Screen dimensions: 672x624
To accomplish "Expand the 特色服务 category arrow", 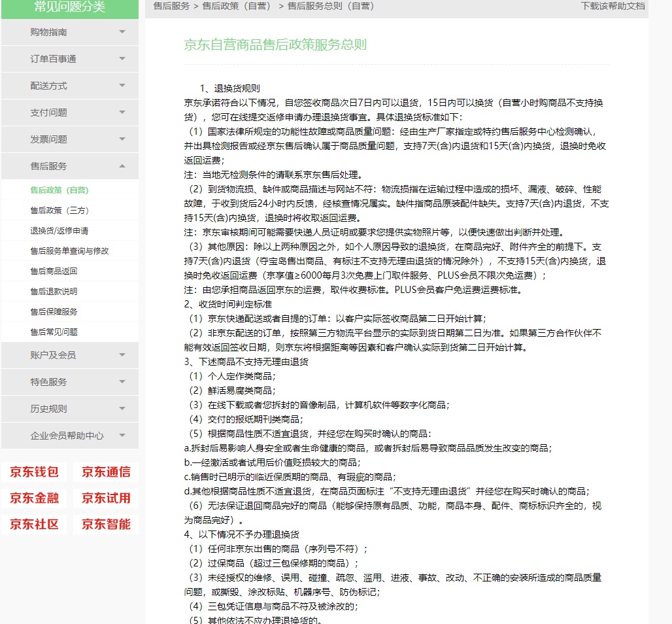I will (122, 382).
